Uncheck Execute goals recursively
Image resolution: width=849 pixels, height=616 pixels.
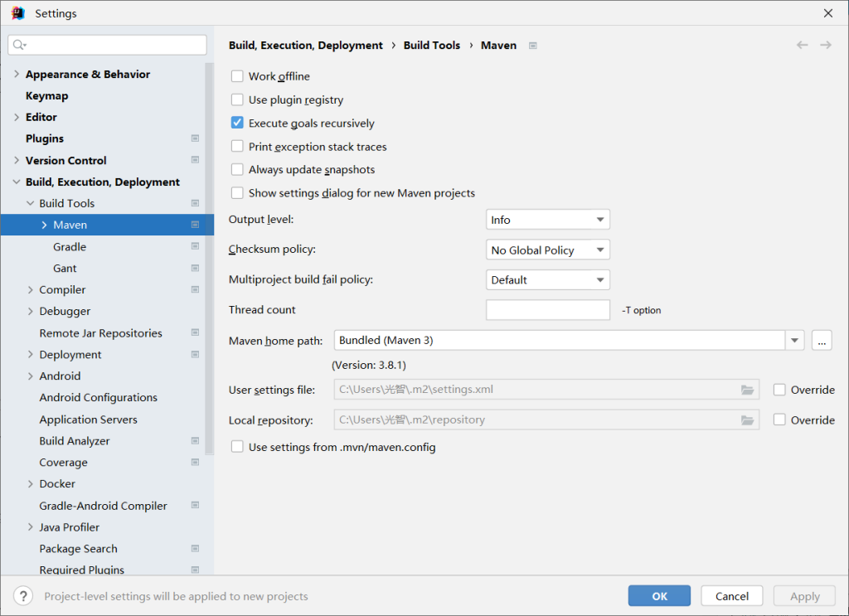[x=238, y=123]
